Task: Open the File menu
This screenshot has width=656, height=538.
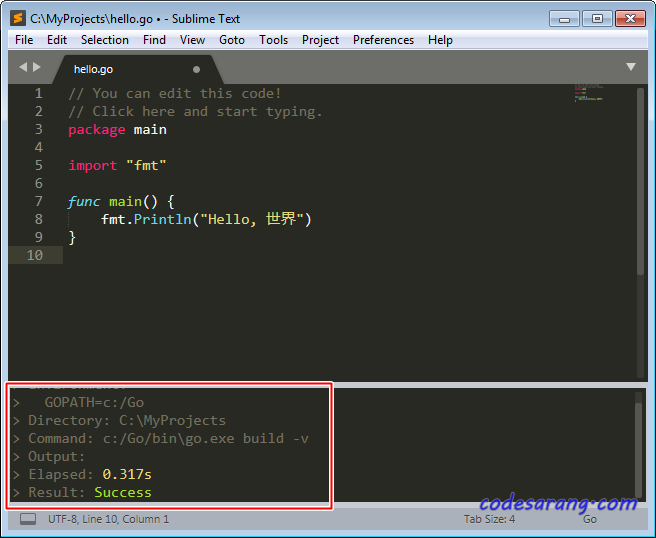Action: tap(24, 40)
